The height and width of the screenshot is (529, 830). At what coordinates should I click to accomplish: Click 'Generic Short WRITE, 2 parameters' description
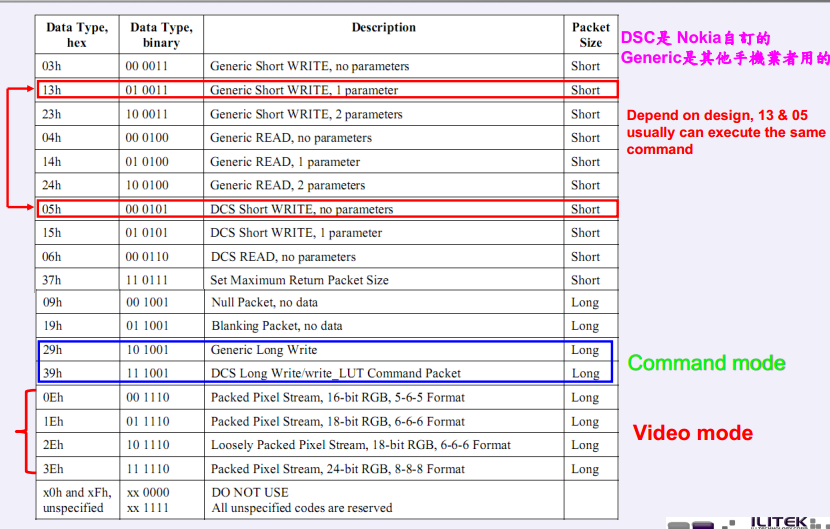(306, 114)
